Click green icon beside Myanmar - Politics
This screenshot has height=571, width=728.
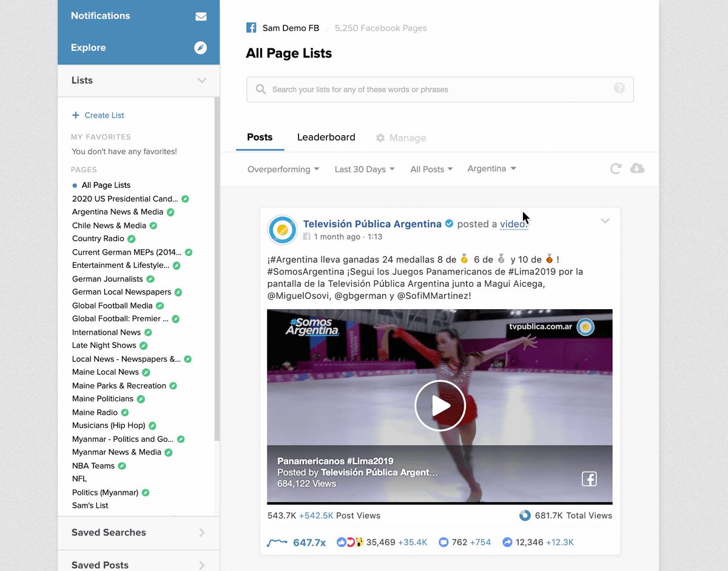[x=181, y=439]
